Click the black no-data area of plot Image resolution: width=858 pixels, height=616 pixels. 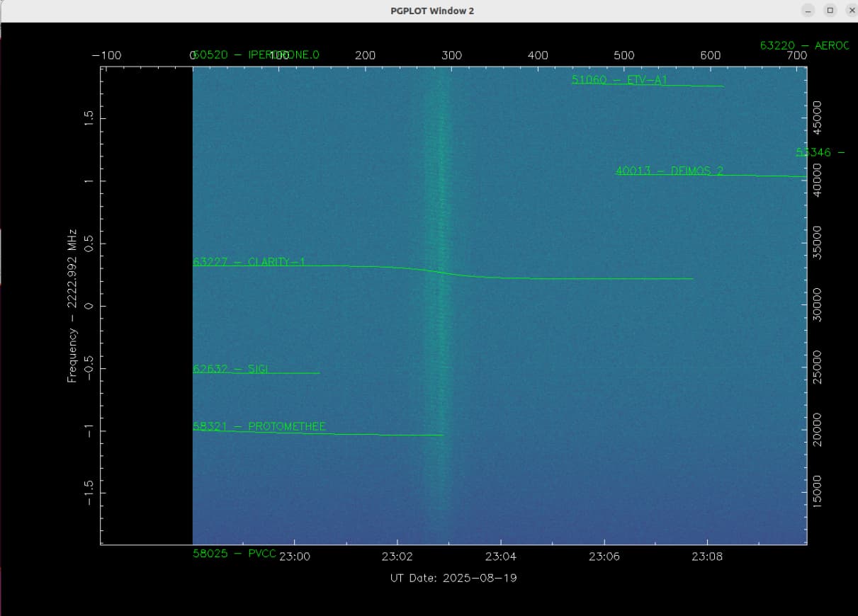click(147, 304)
